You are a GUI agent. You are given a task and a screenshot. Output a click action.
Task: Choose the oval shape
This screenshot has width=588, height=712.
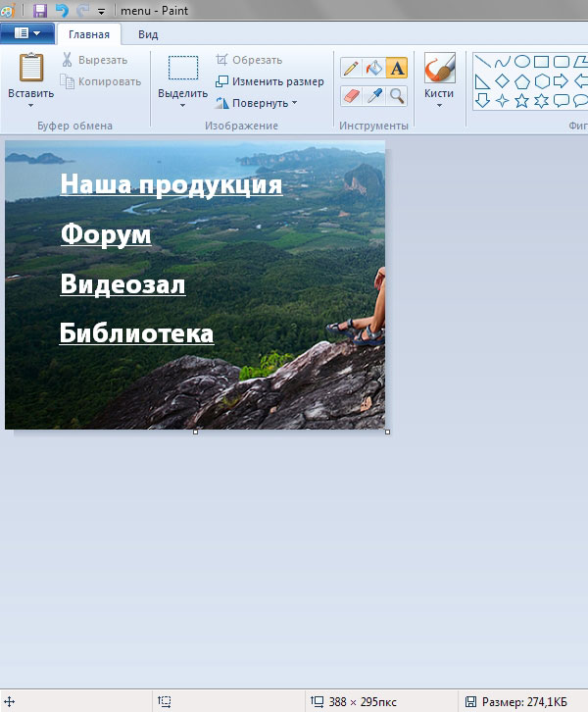[522, 62]
